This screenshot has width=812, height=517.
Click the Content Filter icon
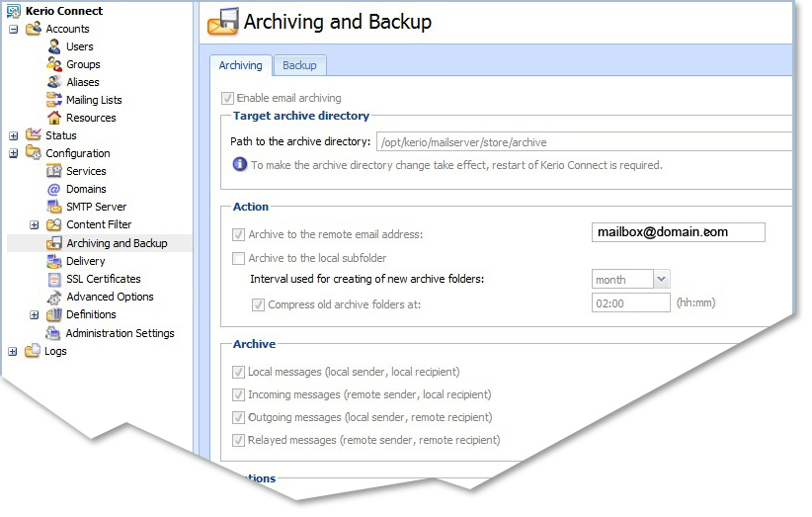click(x=54, y=224)
